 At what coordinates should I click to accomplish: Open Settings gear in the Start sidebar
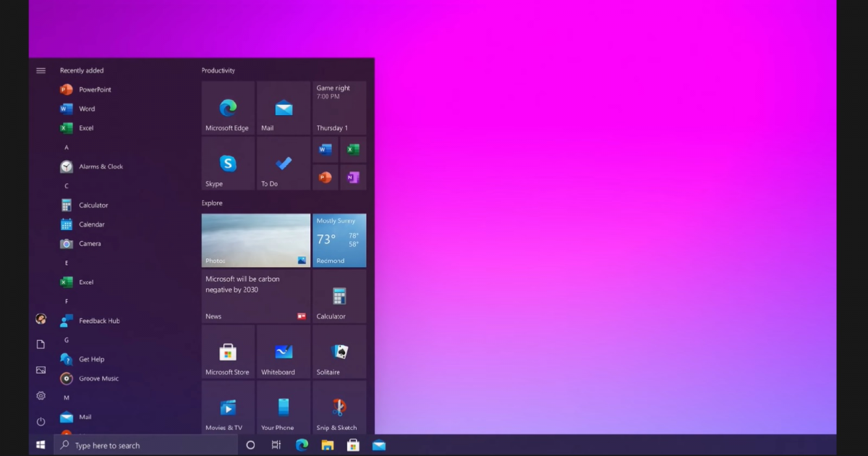[41, 396]
